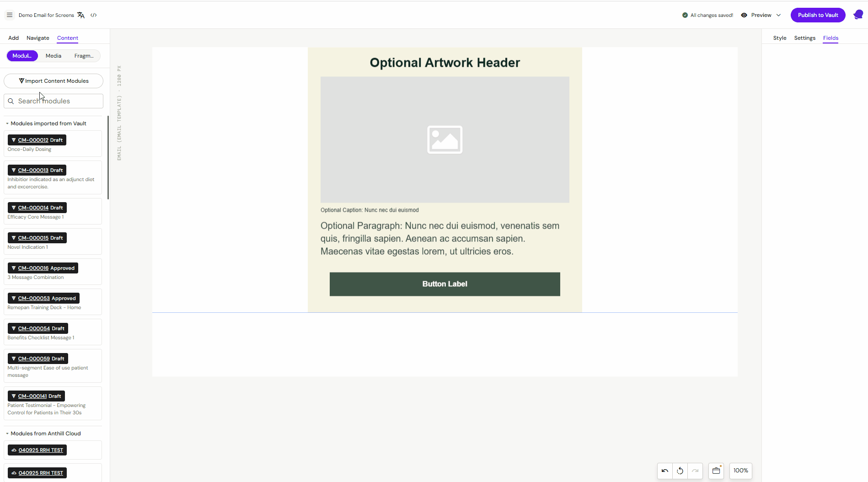
Task: Click the Search modules input field
Action: click(x=54, y=101)
